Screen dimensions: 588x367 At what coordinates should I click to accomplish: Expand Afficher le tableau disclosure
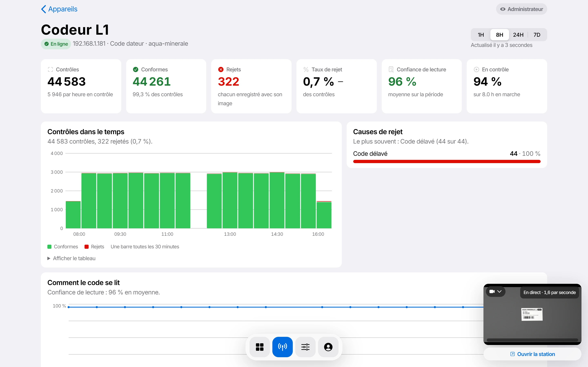coord(71,258)
